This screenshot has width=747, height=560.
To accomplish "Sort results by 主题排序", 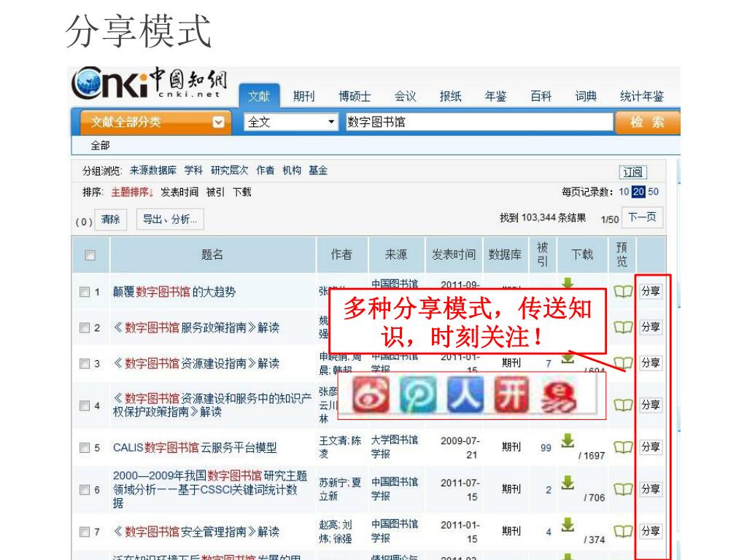I will [x=132, y=192].
